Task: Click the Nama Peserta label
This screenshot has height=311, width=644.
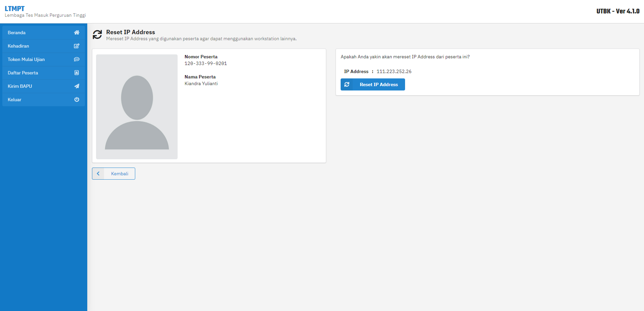Action: tap(200, 77)
